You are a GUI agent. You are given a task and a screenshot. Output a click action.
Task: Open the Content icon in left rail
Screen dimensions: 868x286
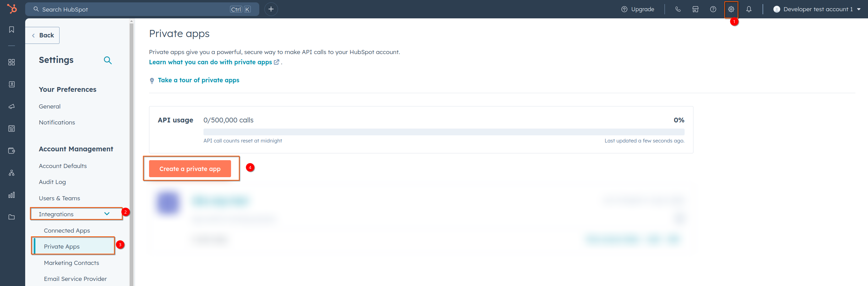click(12, 129)
